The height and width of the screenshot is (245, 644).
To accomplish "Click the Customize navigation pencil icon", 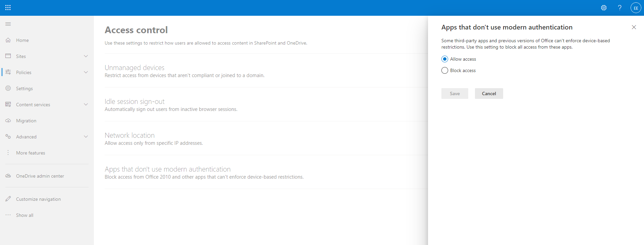I will pyautogui.click(x=8, y=199).
